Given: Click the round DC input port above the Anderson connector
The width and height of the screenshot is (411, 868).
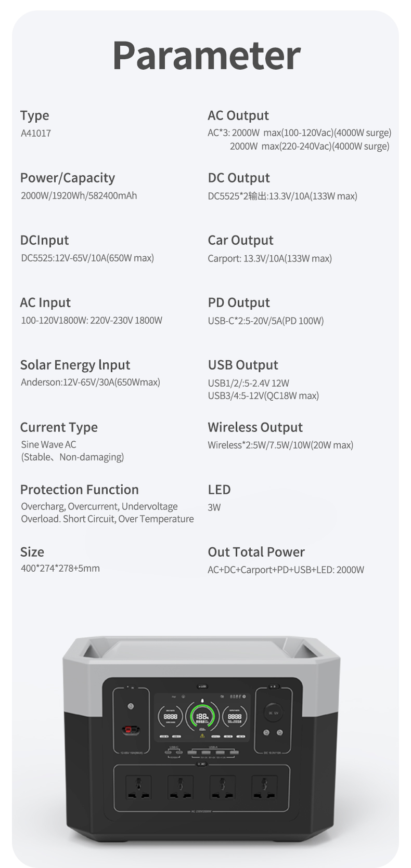Looking at the screenshot, I should tap(131, 706).
